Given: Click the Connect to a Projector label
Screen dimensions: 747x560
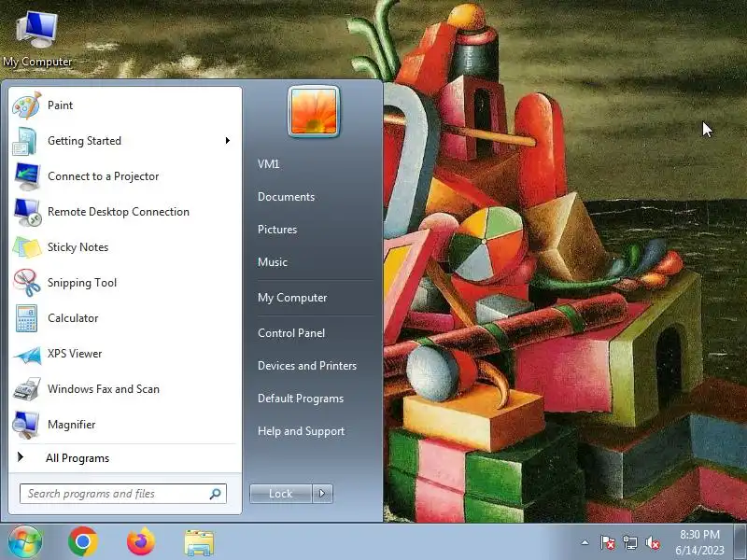Looking at the screenshot, I should pos(104,176).
